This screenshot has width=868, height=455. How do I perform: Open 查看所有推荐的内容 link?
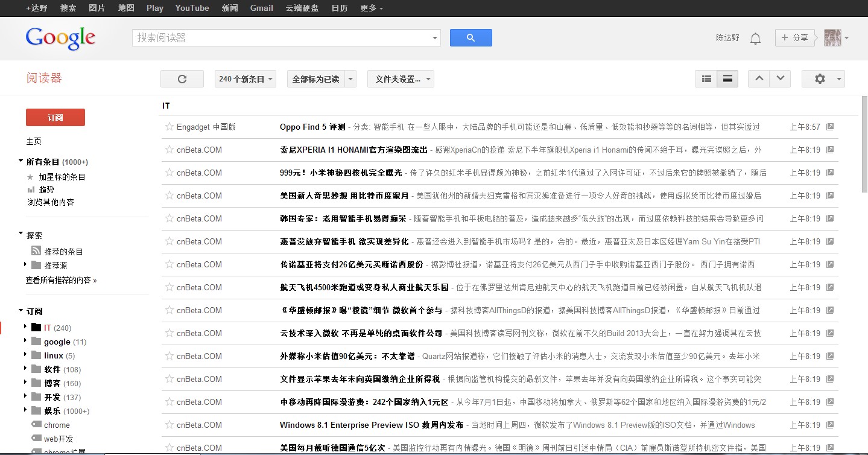(61, 280)
